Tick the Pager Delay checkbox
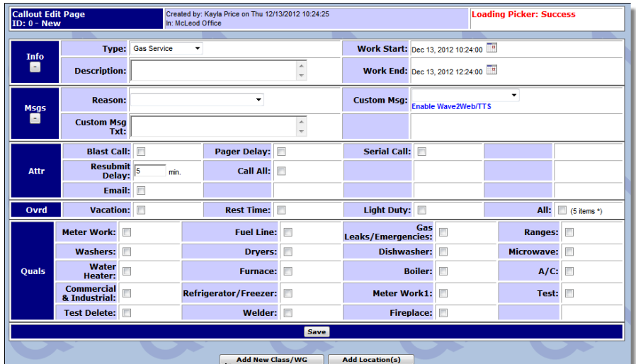636x364 pixels. coord(281,152)
